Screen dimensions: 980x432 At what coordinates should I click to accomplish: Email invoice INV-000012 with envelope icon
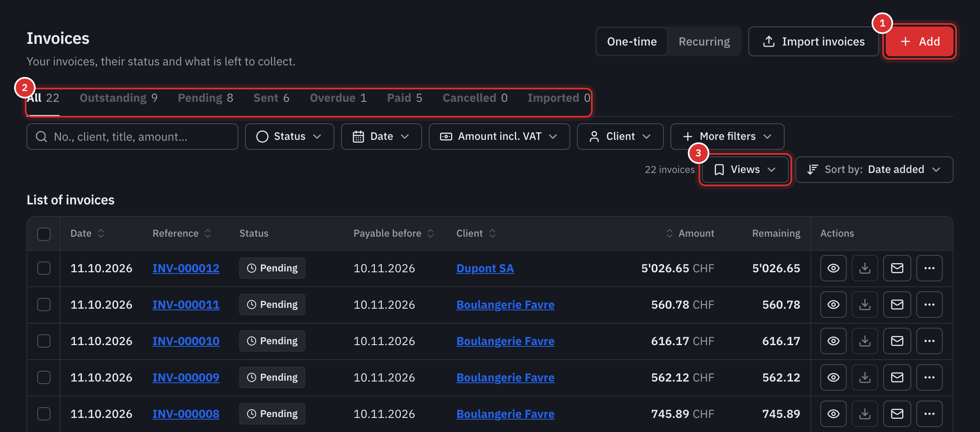pyautogui.click(x=897, y=268)
